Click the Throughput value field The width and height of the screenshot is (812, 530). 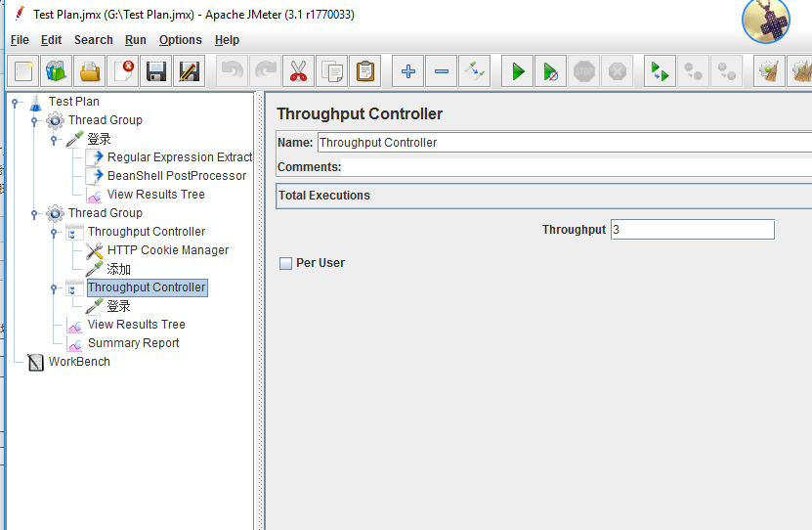pos(693,230)
